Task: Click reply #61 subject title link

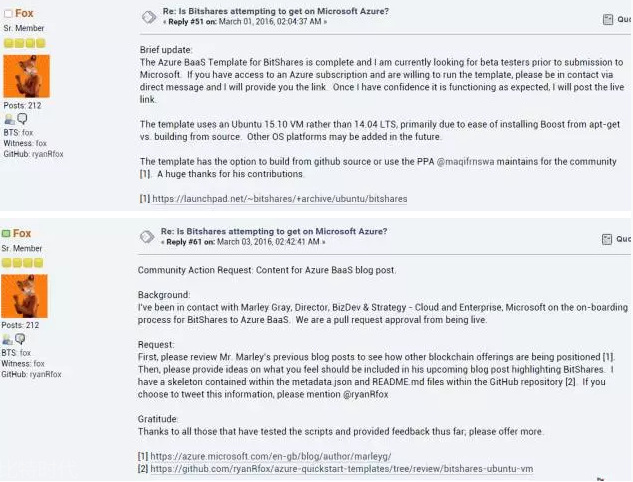Action: [x=274, y=231]
